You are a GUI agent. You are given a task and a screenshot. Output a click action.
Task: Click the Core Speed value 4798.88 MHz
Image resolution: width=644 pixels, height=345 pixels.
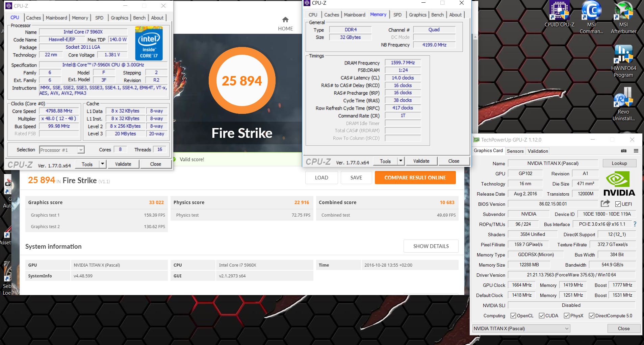[59, 111]
